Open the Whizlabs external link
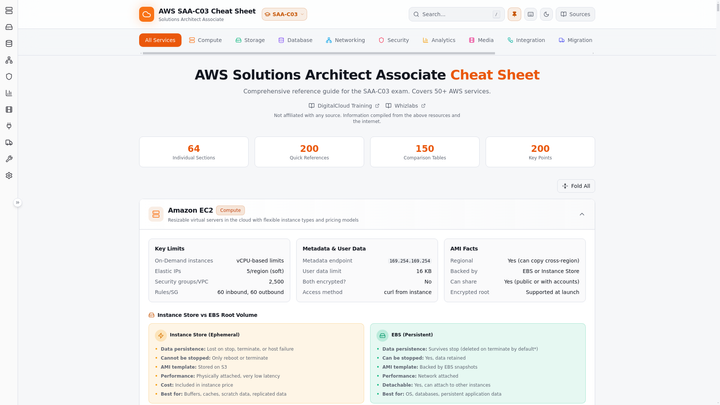Screen dimensions: 720x405 pos(406,106)
